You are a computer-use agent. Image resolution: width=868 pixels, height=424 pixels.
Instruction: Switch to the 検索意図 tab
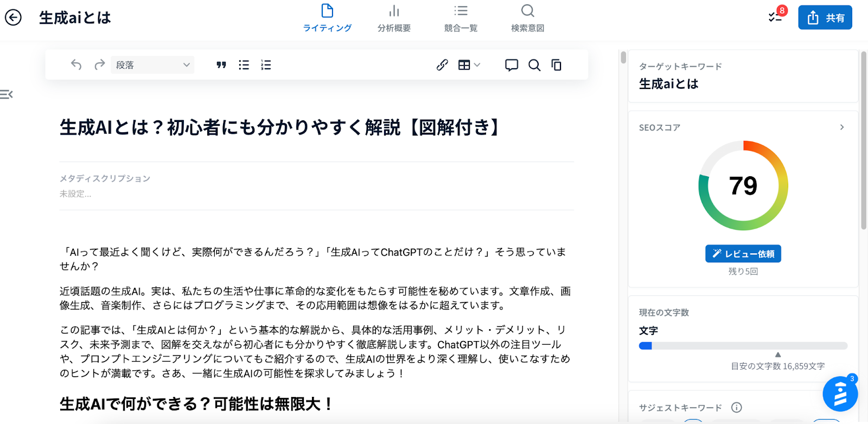[x=527, y=18]
